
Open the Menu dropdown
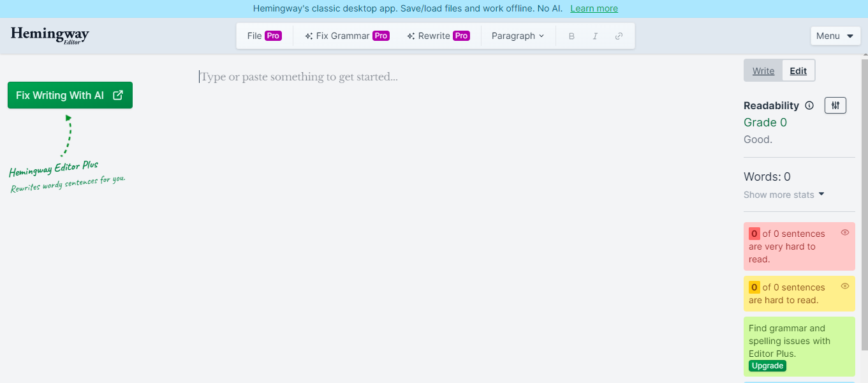click(835, 36)
